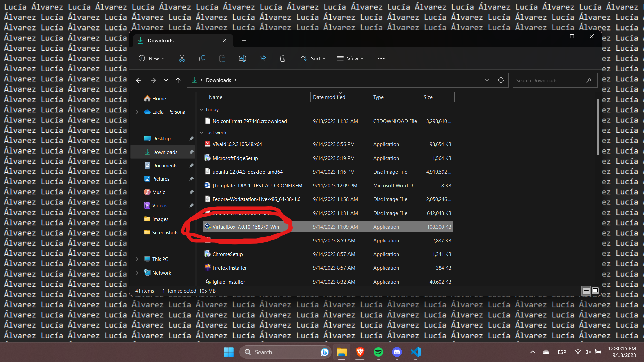The height and width of the screenshot is (362, 644).
Task: Open the Sort dropdown menu
Action: (313, 58)
